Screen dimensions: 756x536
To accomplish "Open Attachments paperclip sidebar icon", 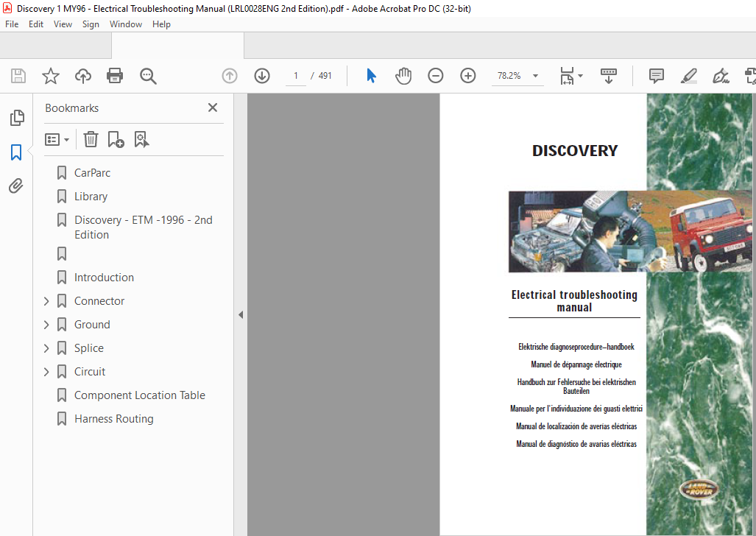I will point(16,186).
